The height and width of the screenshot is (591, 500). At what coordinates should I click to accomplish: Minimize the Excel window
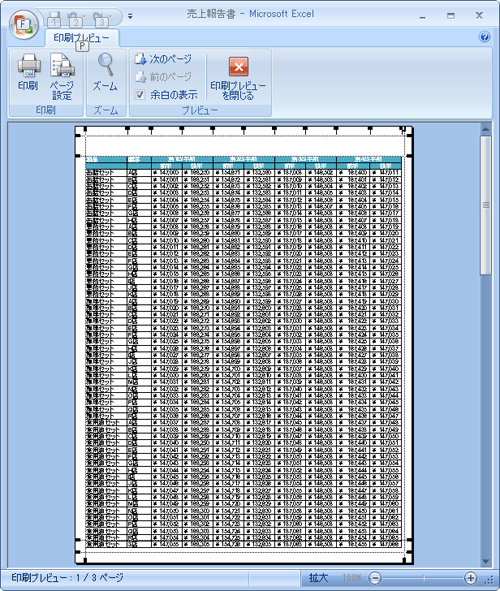click(422, 17)
